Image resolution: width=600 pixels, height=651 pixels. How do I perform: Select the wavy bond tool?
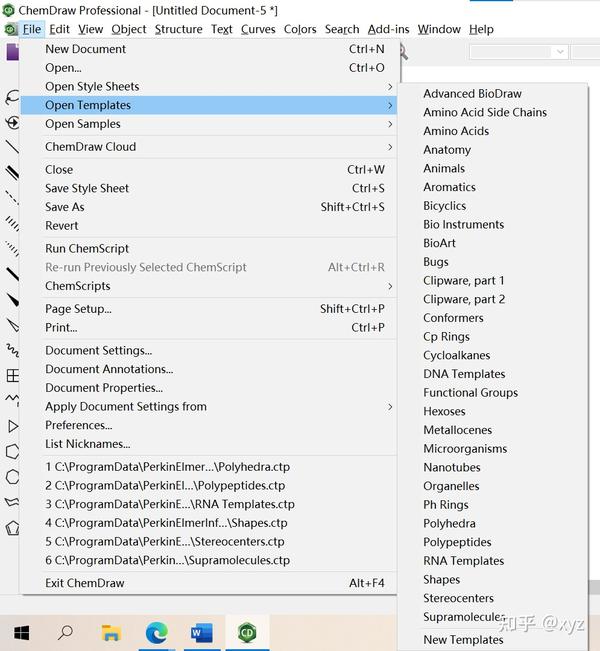(x=12, y=351)
